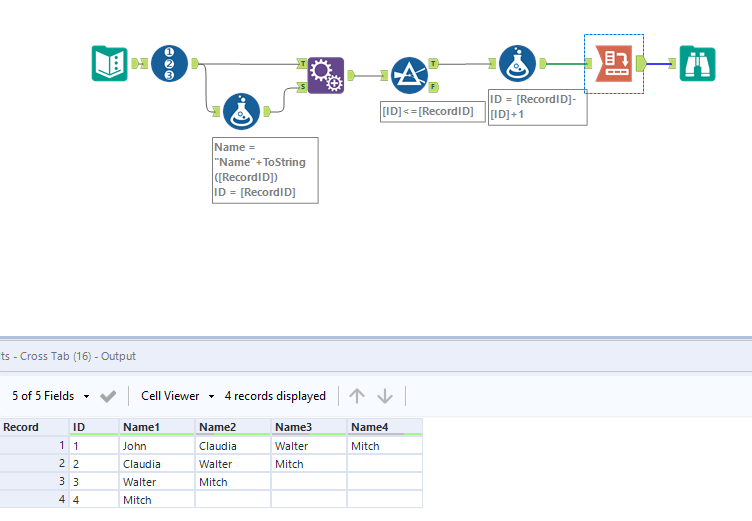Select the Browse tool binoculars node
Screen dimensions: 752x521
point(697,63)
